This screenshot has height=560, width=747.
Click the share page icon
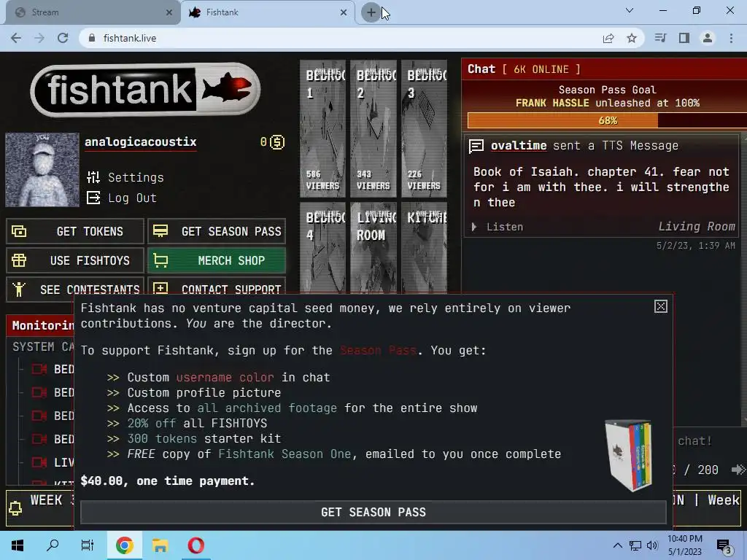608,38
